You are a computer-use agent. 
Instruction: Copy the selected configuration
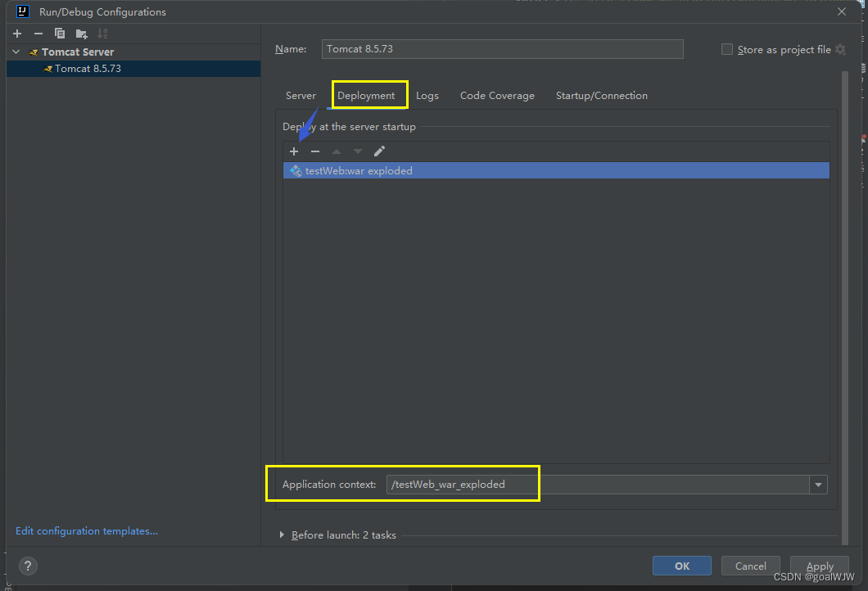[59, 34]
